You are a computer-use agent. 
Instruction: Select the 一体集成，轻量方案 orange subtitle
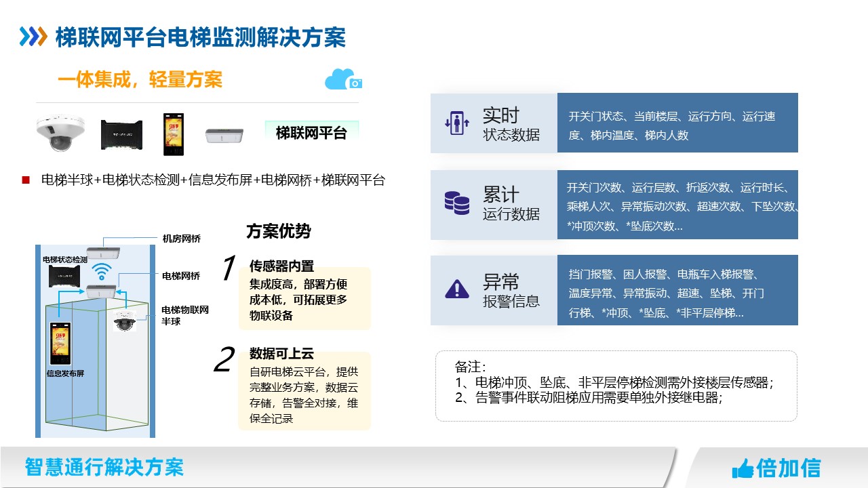(140, 80)
